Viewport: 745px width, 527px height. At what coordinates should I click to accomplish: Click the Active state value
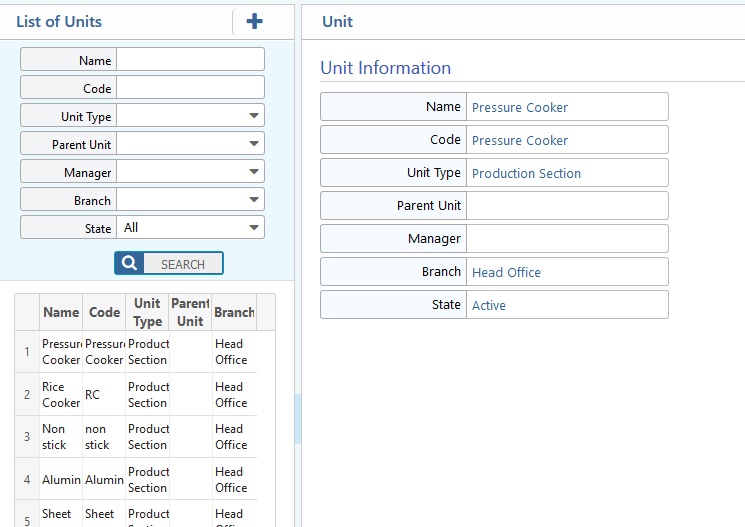489,305
